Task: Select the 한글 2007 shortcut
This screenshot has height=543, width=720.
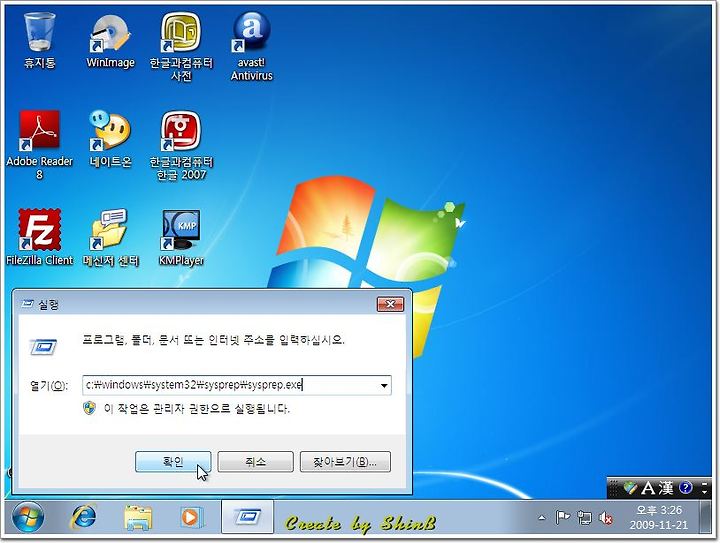Action: pos(181,145)
